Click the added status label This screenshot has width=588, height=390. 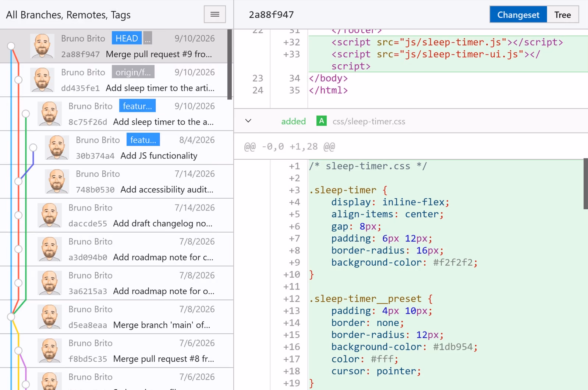point(294,121)
